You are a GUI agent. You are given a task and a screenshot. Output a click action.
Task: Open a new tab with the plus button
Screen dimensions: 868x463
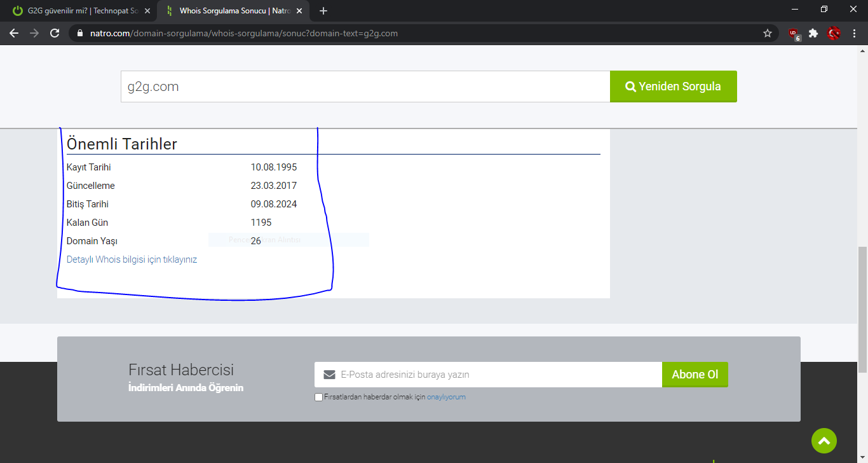[323, 11]
